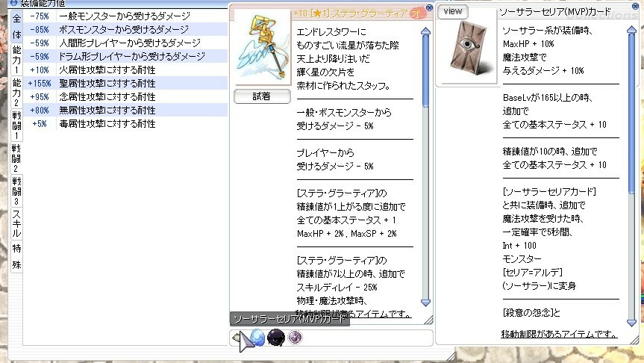This screenshot has height=363, width=644.
Task: Close the Stella Gratia item description window
Action: coord(428,9)
